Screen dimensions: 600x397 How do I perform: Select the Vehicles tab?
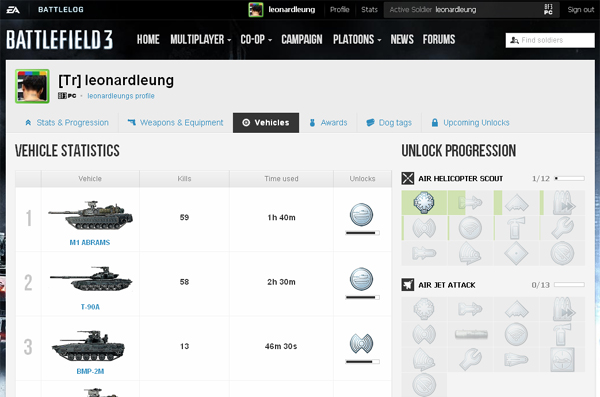click(266, 123)
